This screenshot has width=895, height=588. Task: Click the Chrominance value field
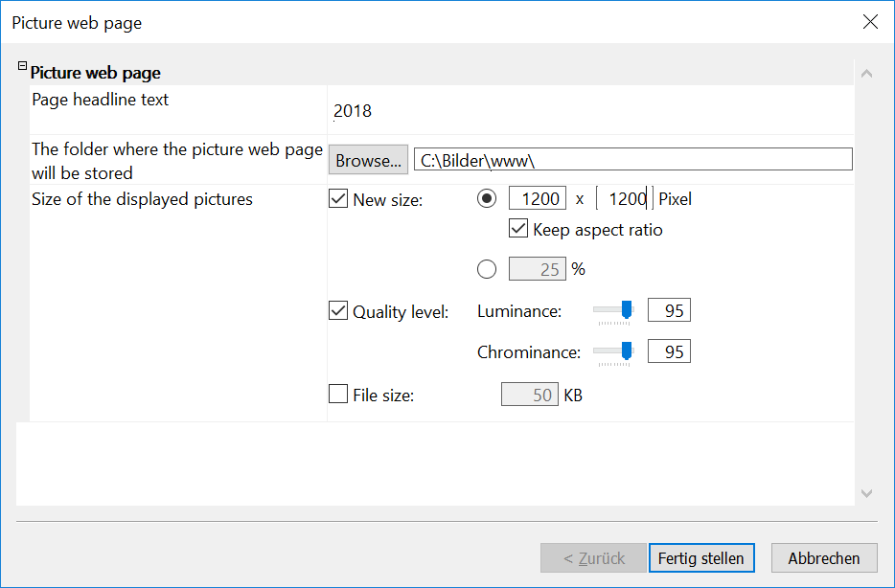669,351
